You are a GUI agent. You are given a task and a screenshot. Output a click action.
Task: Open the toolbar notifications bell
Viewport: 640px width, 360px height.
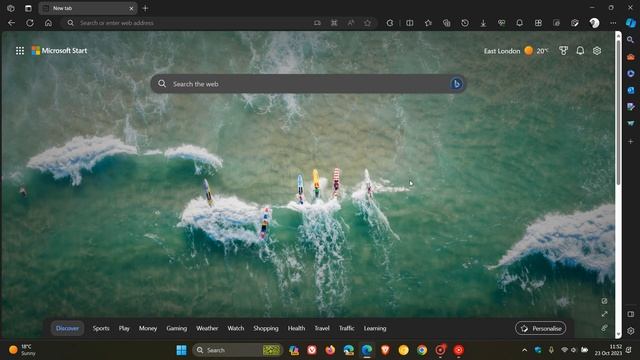pyautogui.click(x=520, y=23)
